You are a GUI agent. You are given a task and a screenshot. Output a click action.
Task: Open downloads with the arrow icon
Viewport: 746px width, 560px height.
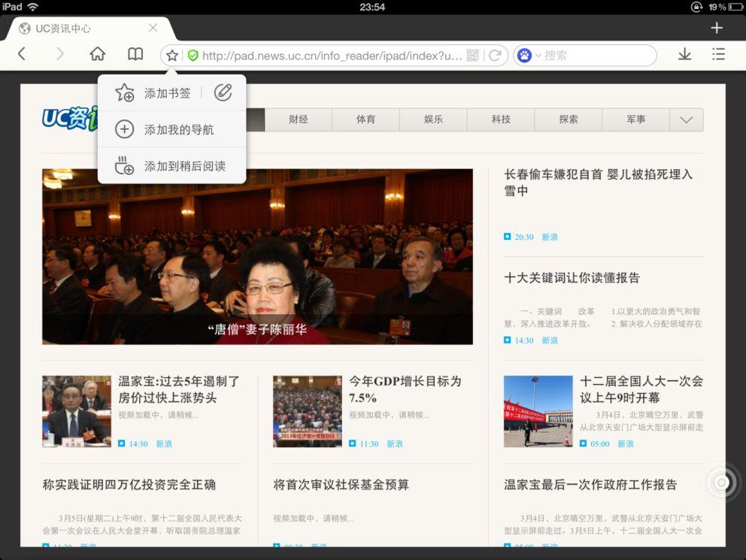[x=687, y=54]
